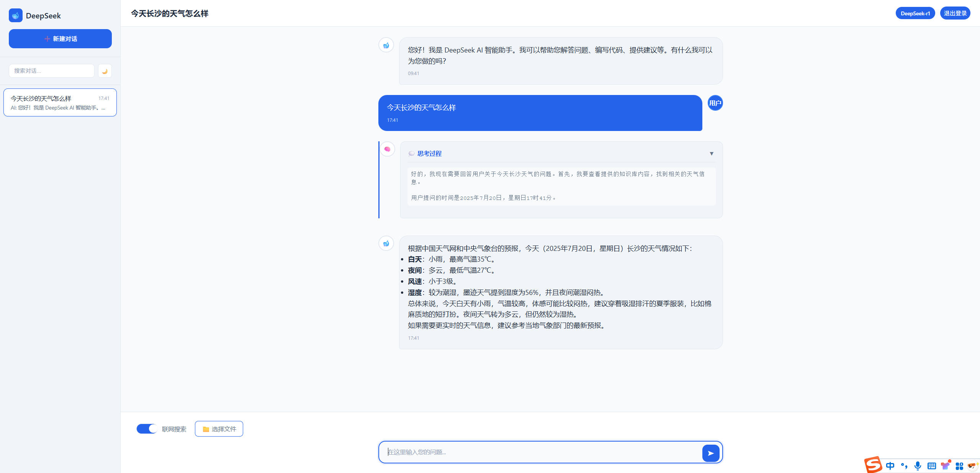This screenshot has height=473, width=980.
Task: Click the 选择文件 file chooser button
Action: 219,429
